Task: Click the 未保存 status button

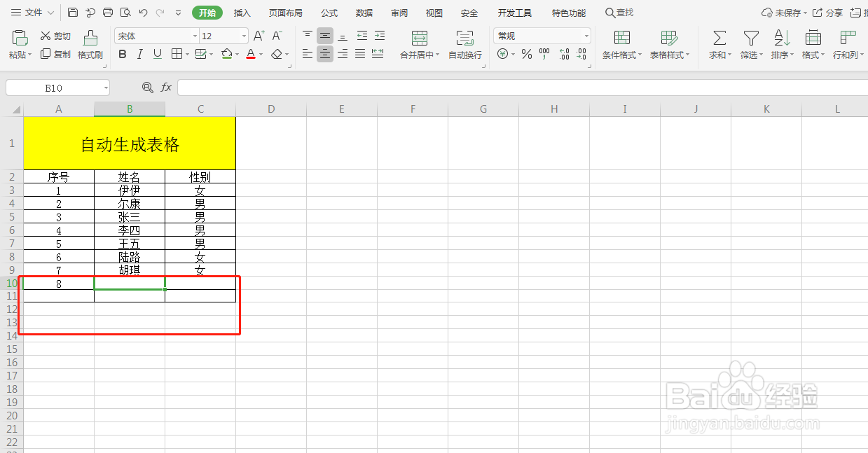Action: tap(784, 13)
